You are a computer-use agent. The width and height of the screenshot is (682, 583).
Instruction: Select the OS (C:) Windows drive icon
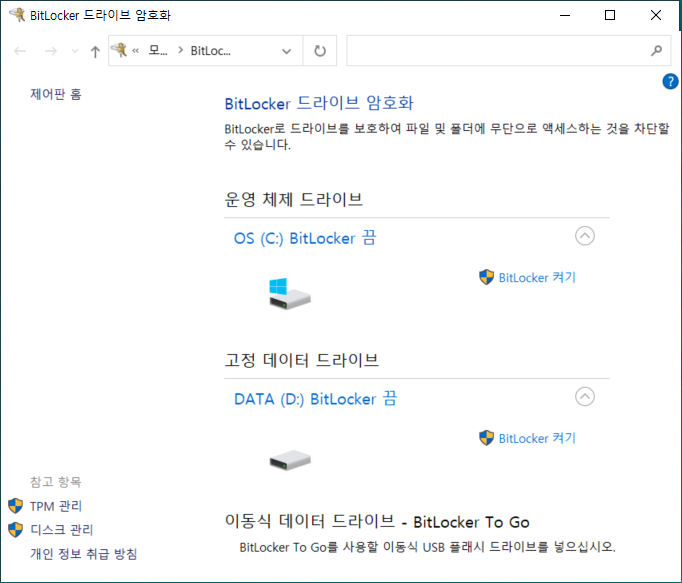point(290,292)
